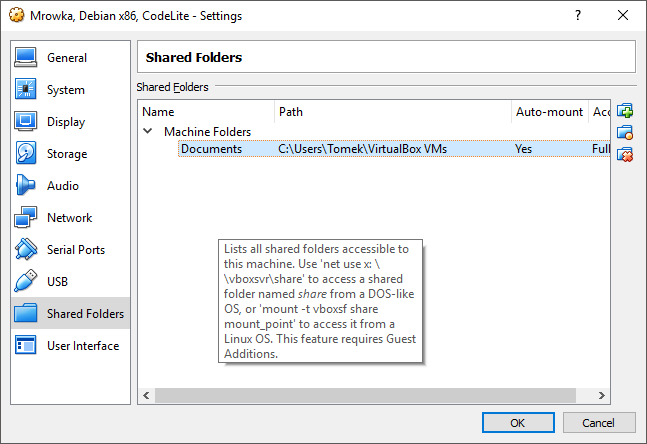Click the USB plug icon
Viewport: 647px width, 444px height.
click(x=26, y=282)
